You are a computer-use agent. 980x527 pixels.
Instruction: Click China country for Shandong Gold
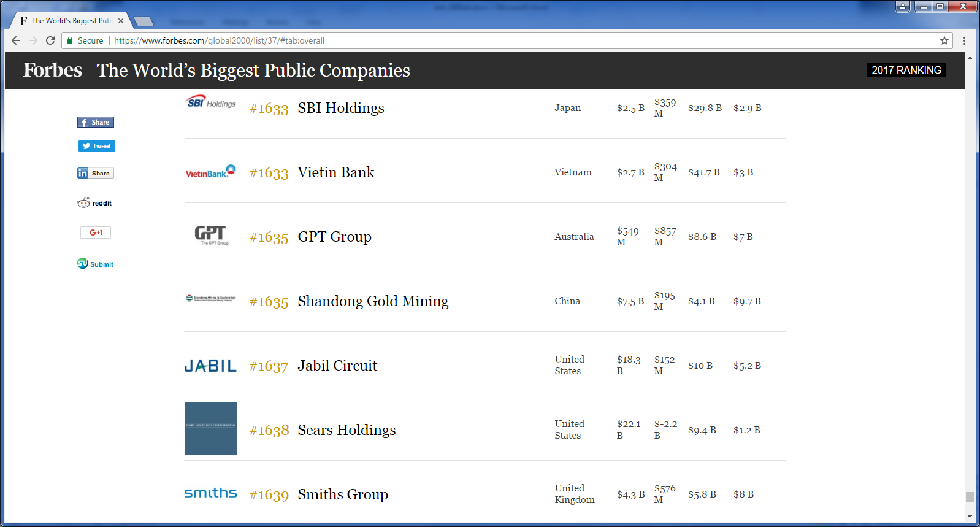click(x=567, y=301)
